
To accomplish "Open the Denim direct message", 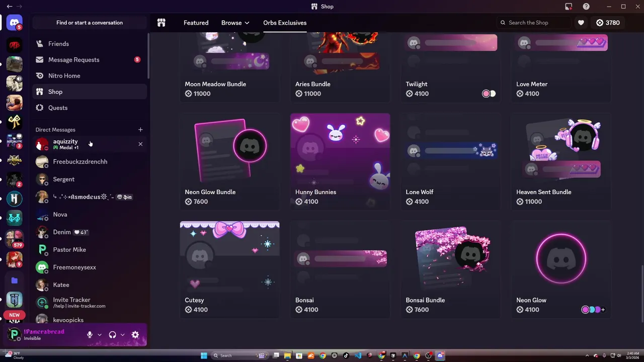I will click(90, 232).
